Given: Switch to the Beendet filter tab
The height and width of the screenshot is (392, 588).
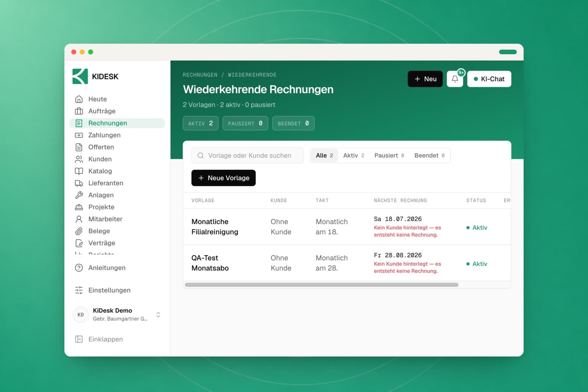Looking at the screenshot, I should click(429, 155).
